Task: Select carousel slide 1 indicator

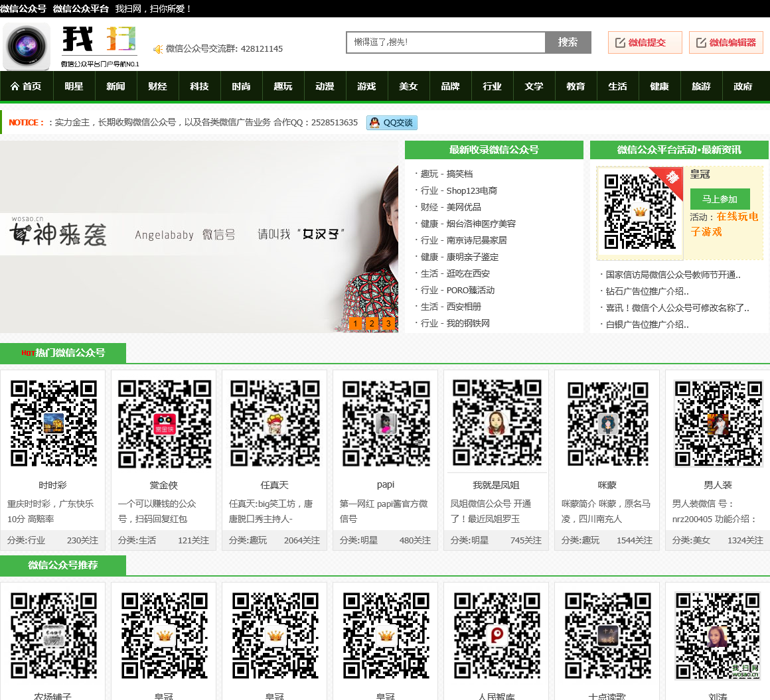Action: click(356, 323)
